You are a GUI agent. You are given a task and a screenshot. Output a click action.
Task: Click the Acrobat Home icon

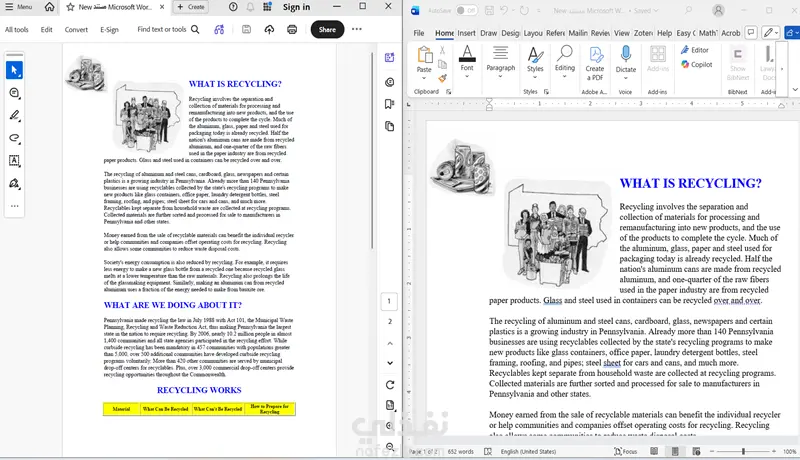point(51,7)
